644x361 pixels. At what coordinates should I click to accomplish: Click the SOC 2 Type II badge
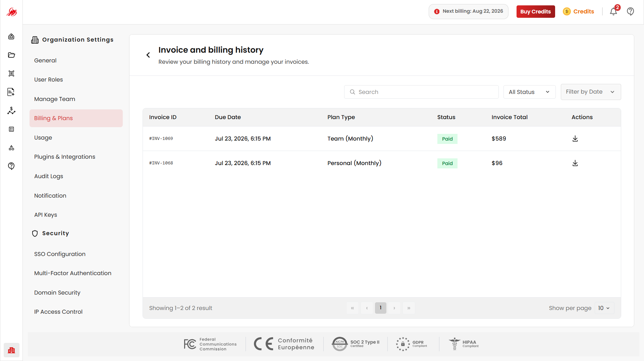tap(356, 344)
